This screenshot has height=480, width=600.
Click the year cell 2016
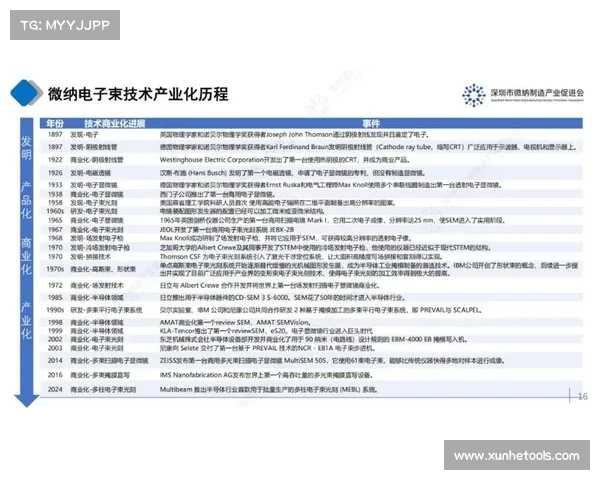coord(55,375)
